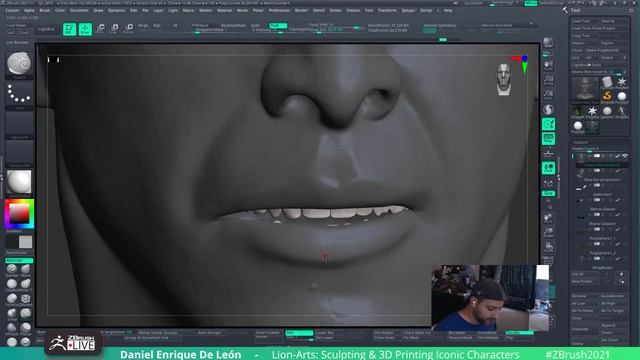Open the stroke type dots selector
640x360 pixels.
coord(19,94)
